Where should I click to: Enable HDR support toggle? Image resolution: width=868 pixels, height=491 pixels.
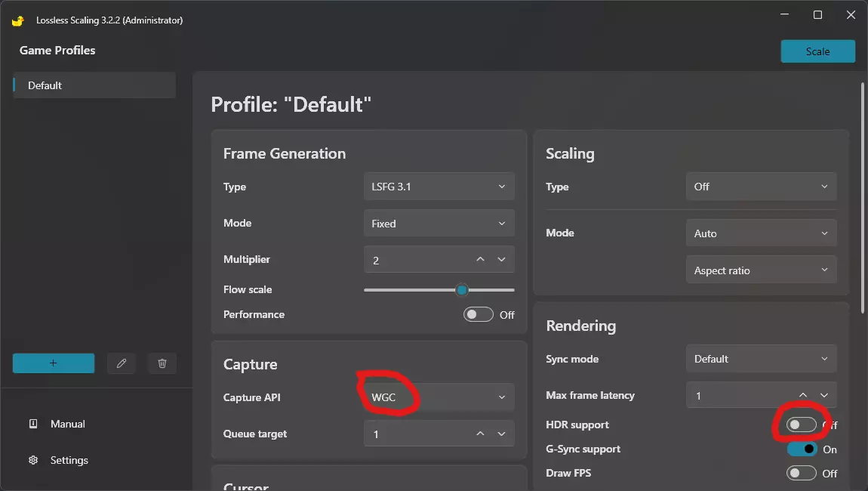[x=801, y=425]
